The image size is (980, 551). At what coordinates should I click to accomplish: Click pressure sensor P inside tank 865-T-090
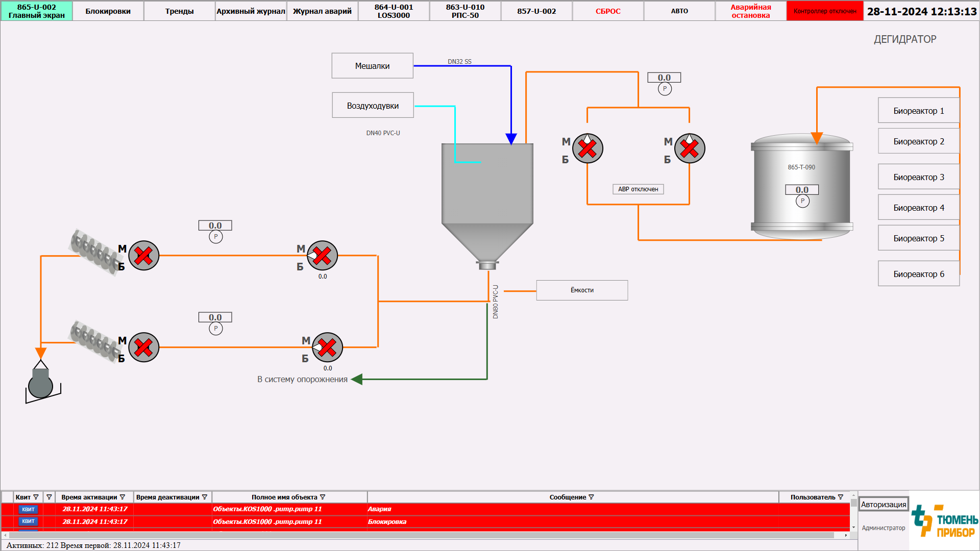(802, 201)
